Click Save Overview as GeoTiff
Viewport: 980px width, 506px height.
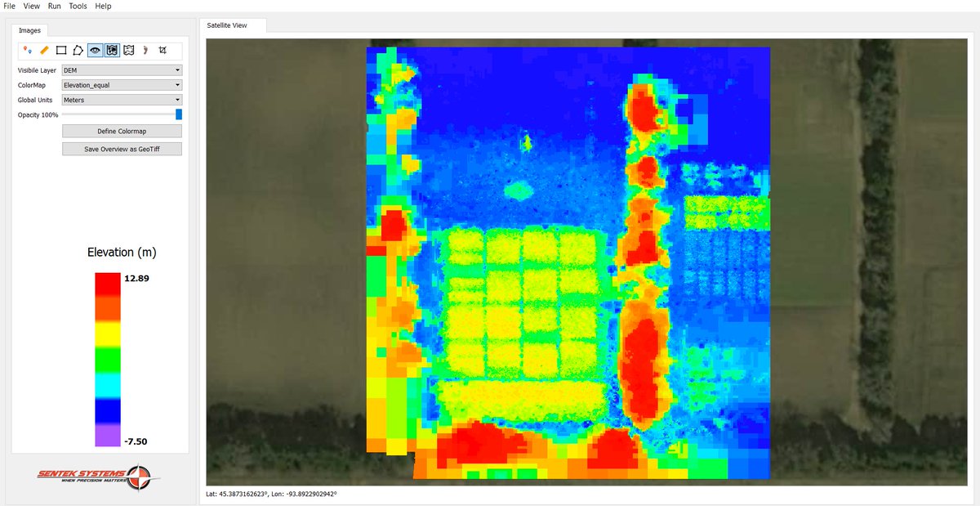(x=121, y=148)
